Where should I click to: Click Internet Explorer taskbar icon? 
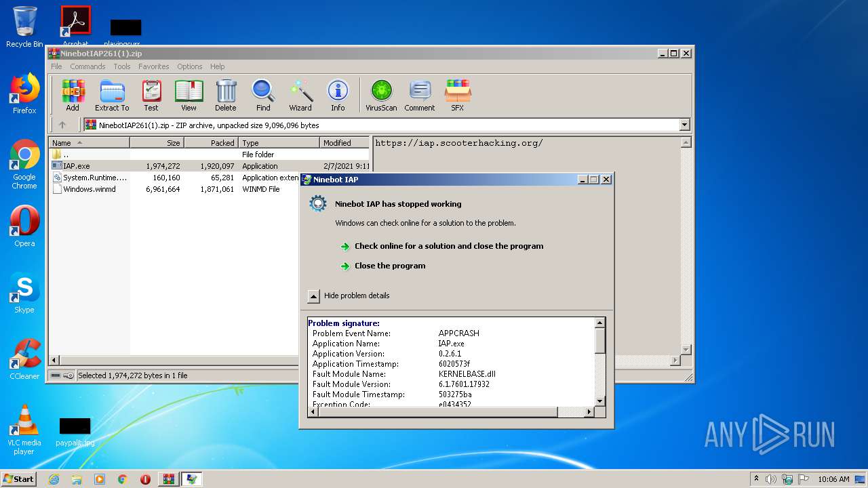click(54, 479)
